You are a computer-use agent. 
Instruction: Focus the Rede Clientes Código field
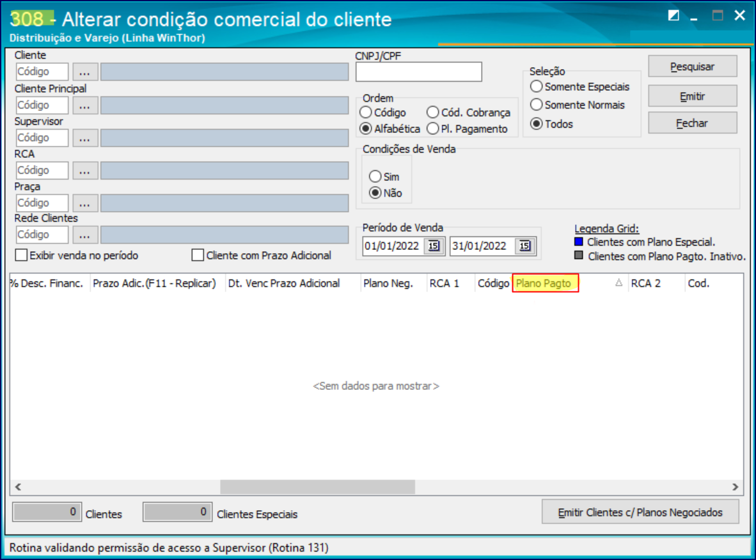point(42,235)
